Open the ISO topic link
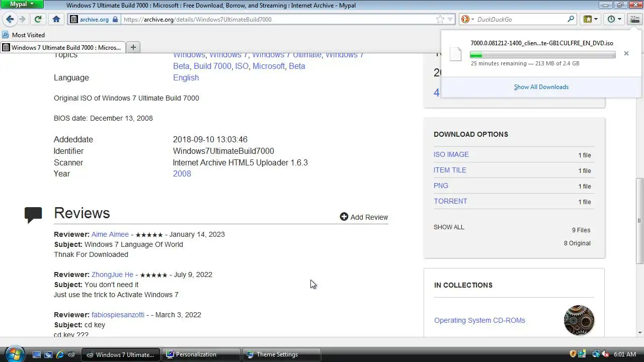The width and height of the screenshot is (644, 362). pos(242,66)
